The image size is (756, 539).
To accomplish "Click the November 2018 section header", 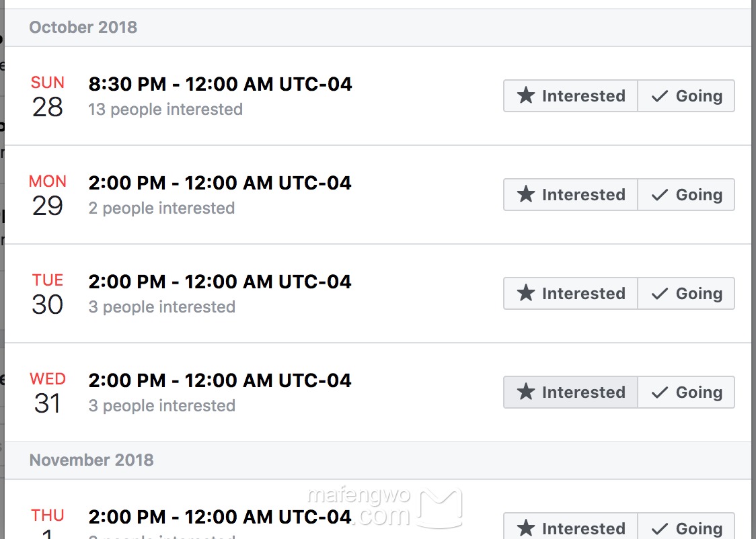I will [91, 460].
